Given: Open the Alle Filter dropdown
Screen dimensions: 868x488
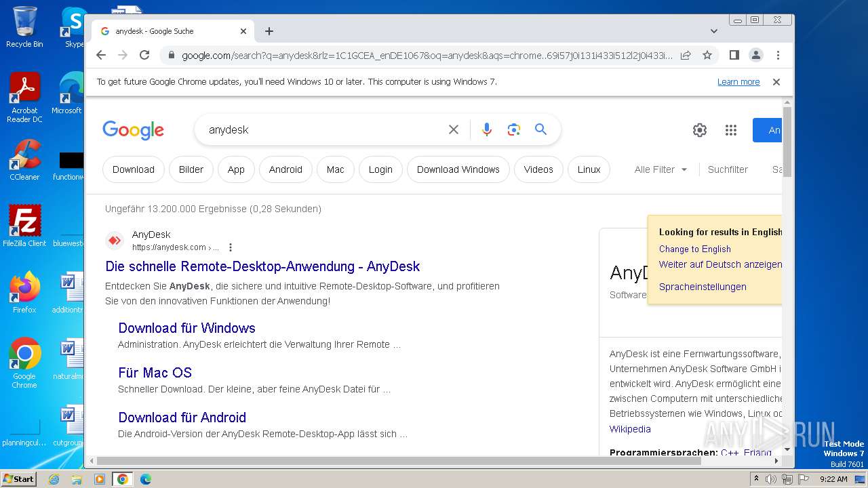Looking at the screenshot, I should (x=660, y=169).
